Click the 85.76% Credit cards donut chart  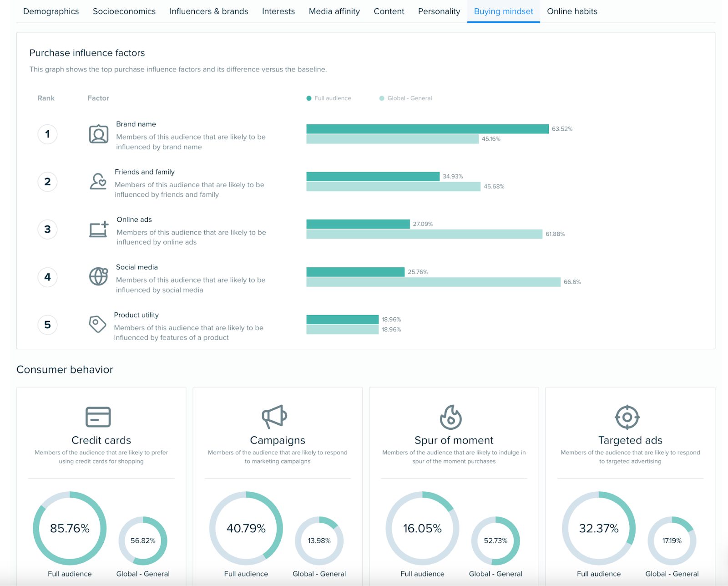70,528
